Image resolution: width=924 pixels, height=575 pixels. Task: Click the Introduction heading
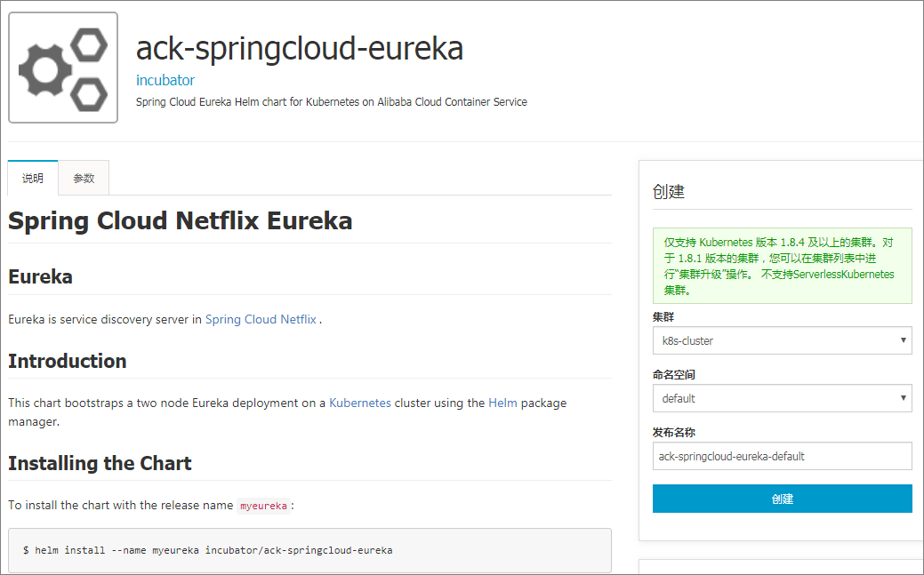pyautogui.click(x=68, y=361)
